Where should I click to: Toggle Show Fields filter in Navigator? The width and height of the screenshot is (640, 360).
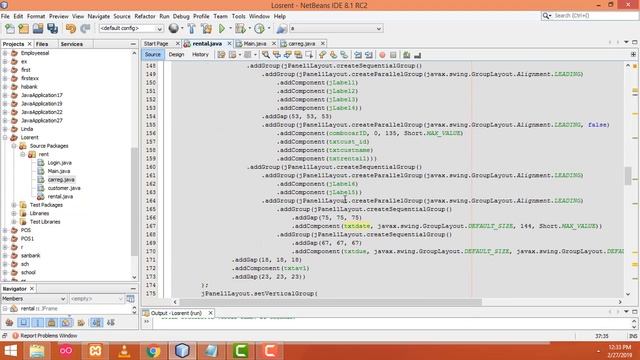coord(24,323)
